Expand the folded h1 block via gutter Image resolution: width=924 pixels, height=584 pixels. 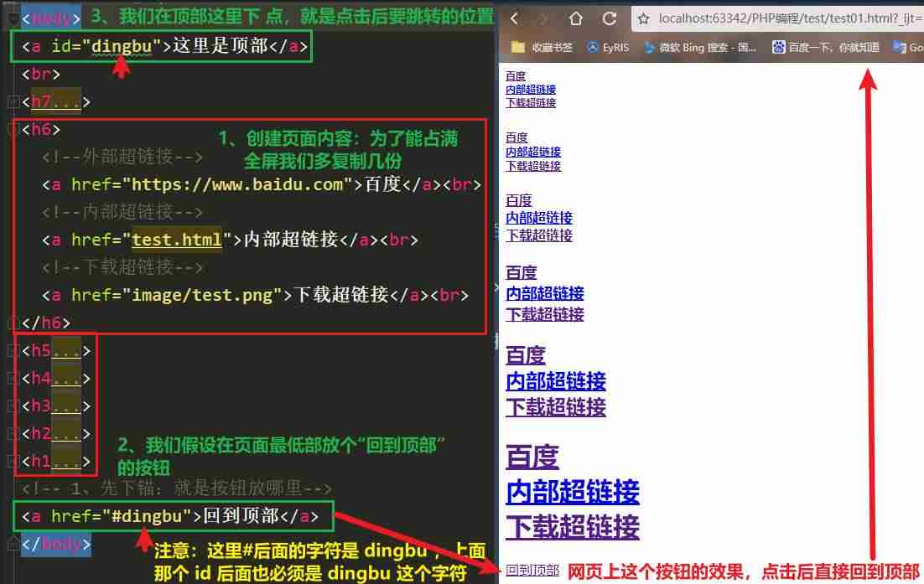click(13, 461)
